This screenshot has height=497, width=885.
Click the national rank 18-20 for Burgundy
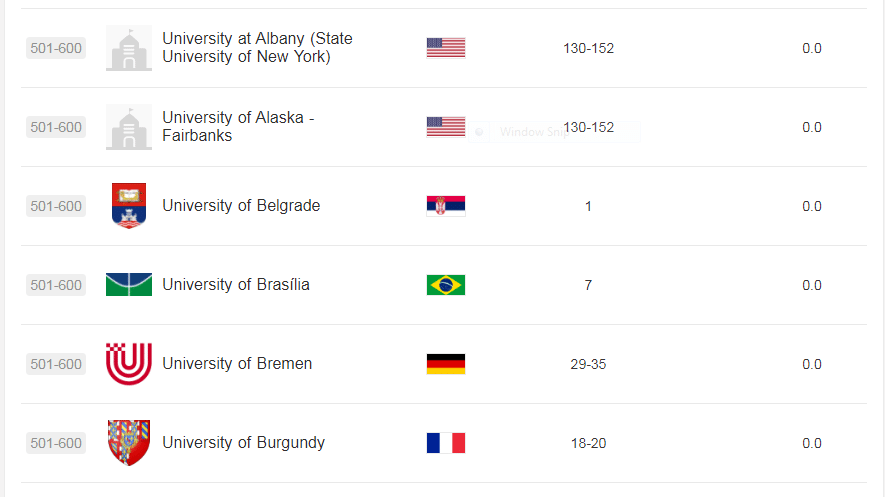pyautogui.click(x=588, y=443)
